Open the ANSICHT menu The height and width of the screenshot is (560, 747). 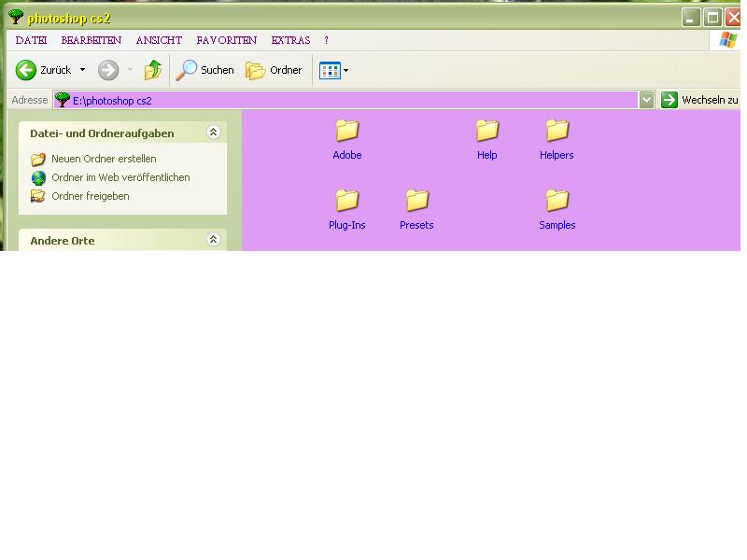[x=159, y=40]
